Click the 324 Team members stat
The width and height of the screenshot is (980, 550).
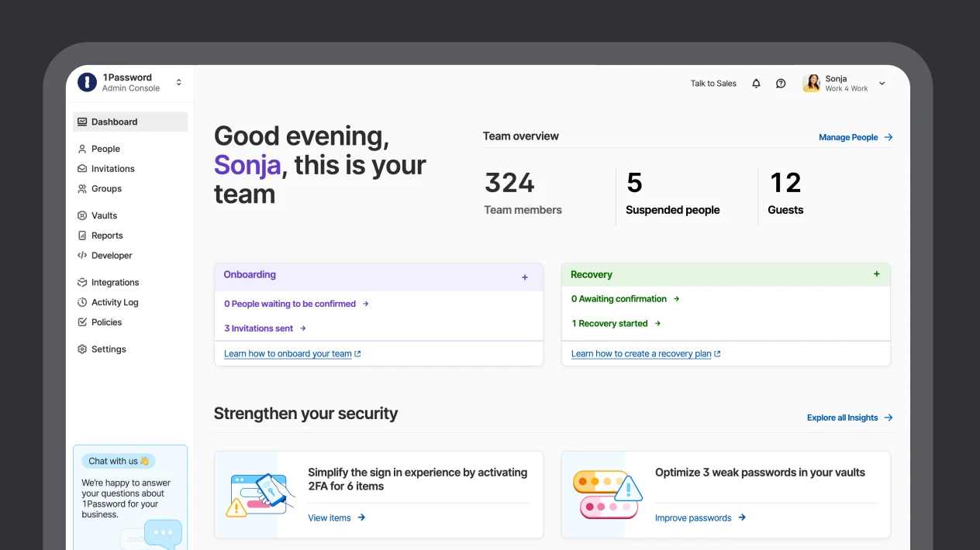coord(523,194)
